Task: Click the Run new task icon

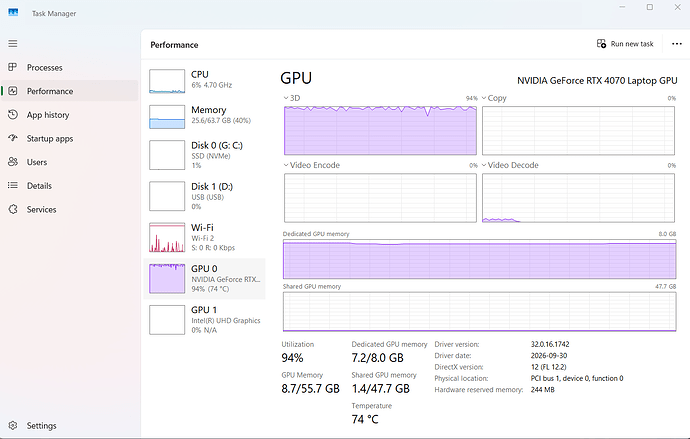Action: (601, 44)
